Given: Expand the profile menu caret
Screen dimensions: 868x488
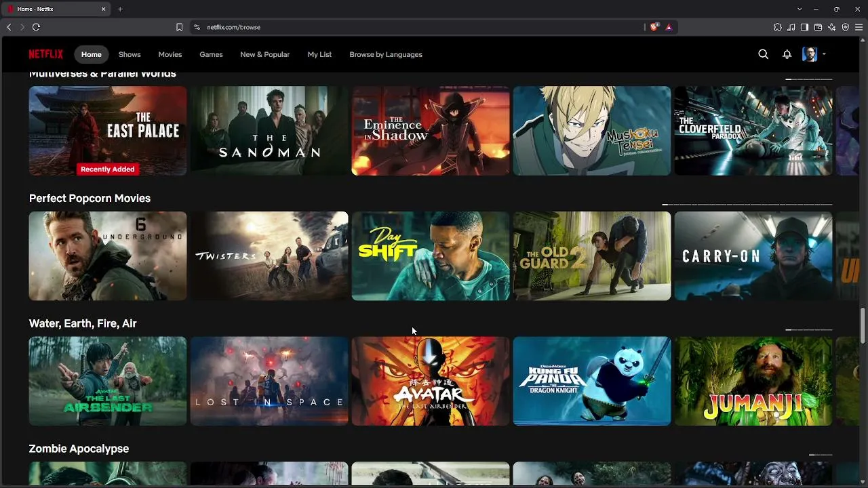Looking at the screenshot, I should tap(824, 54).
